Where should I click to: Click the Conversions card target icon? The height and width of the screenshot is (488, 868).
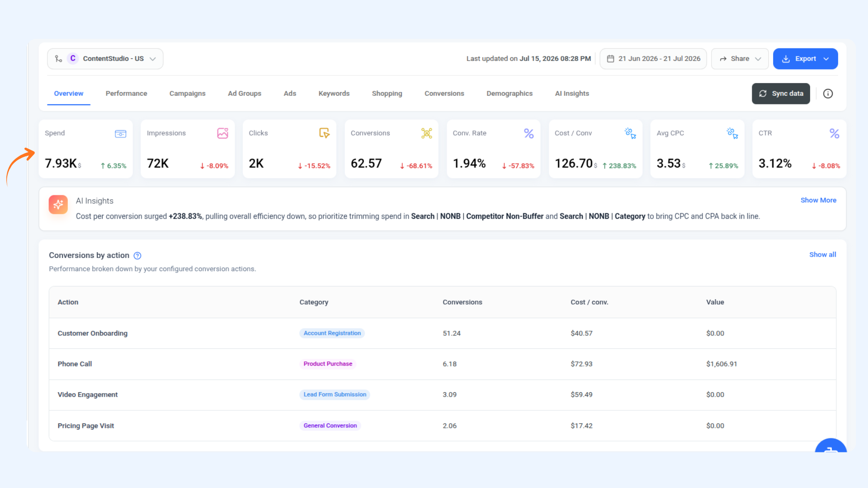pos(426,133)
